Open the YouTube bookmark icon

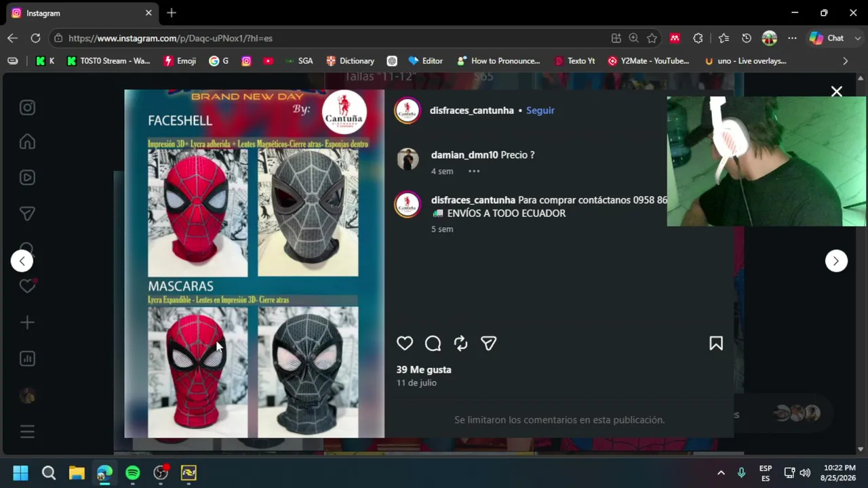[268, 61]
